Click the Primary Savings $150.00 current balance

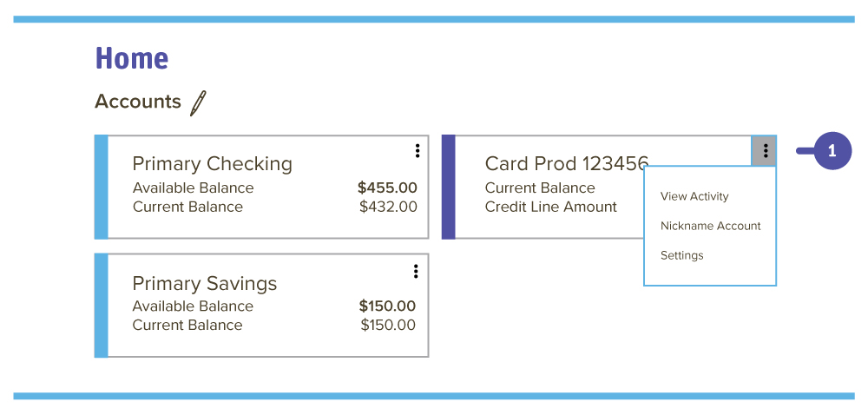[x=388, y=325]
